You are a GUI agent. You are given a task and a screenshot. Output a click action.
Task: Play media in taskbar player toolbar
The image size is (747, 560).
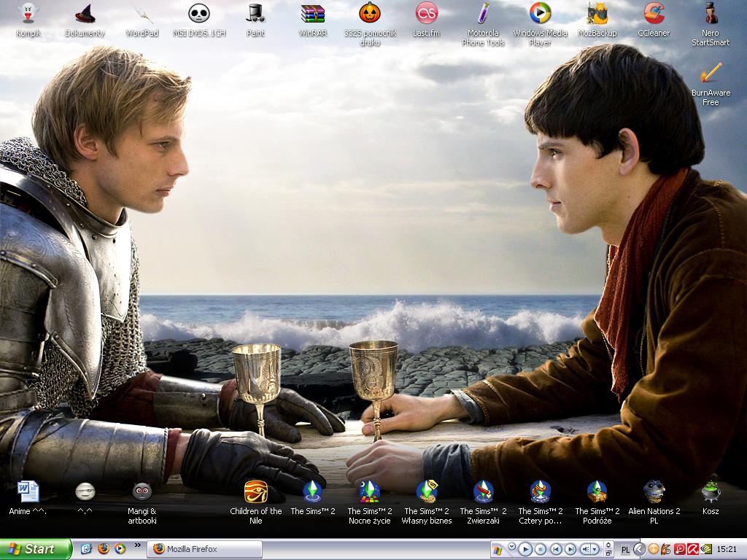coord(525,550)
